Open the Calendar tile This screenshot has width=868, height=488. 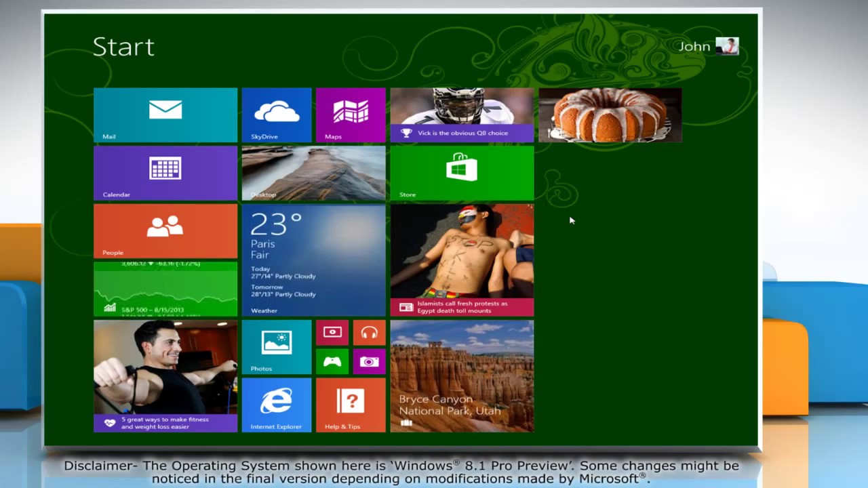(165, 173)
